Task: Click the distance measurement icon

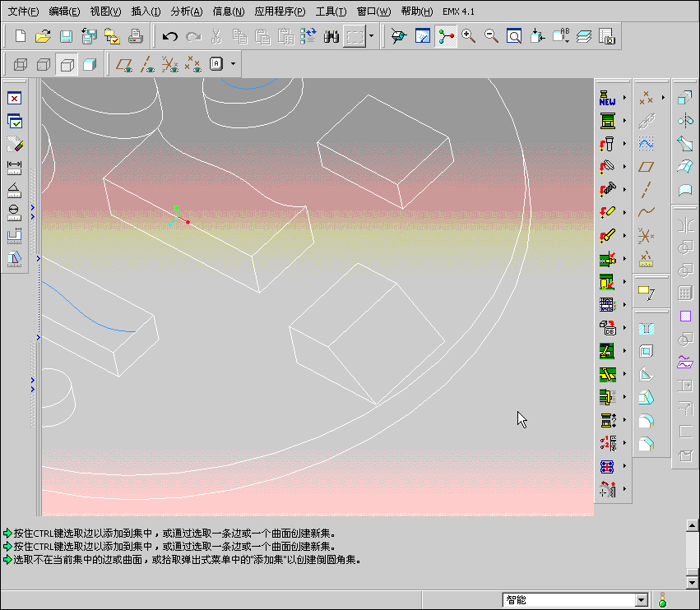Action: pos(14,167)
